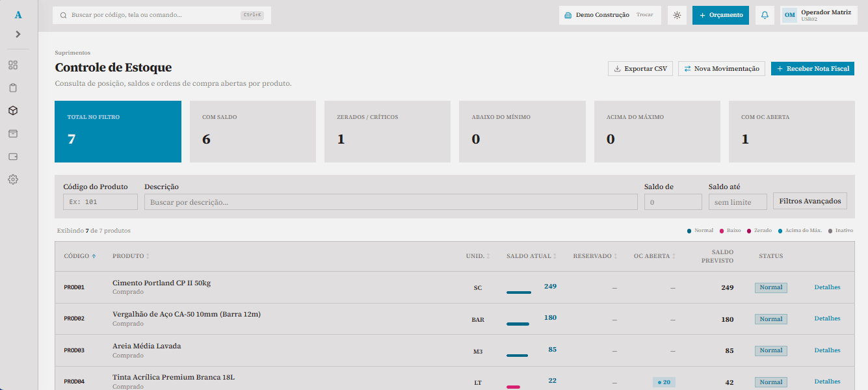Expand the sidebar with the chevron arrow
Viewport: 868px width, 390px height.
click(x=18, y=34)
